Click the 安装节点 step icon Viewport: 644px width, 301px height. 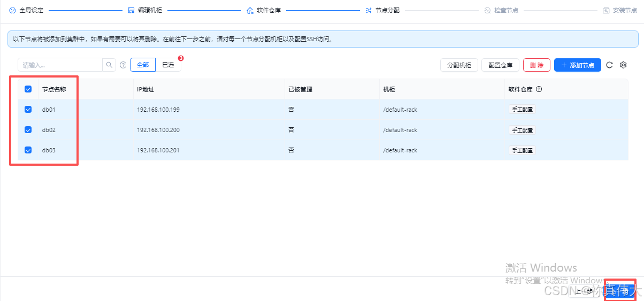[x=606, y=10]
